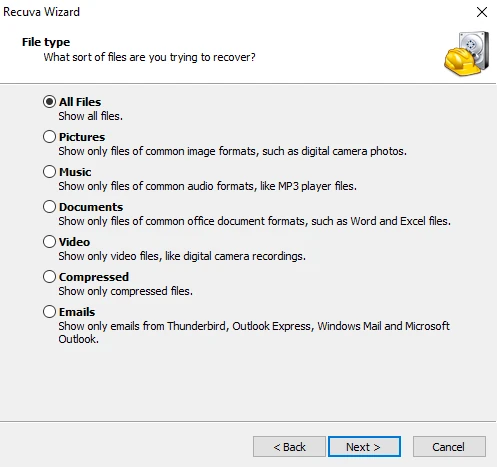Click the description about digital camera recordings
Viewport: 497px width, 467px height.
click(x=182, y=256)
